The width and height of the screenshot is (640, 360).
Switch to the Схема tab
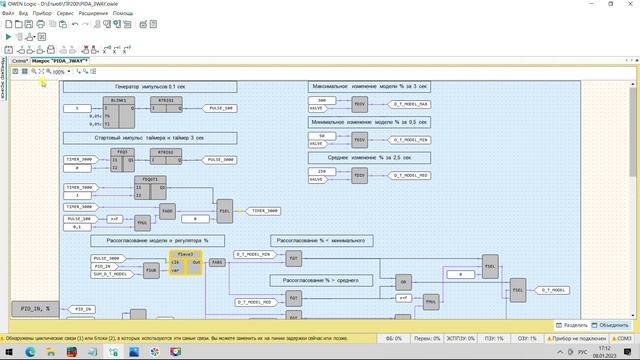point(20,61)
